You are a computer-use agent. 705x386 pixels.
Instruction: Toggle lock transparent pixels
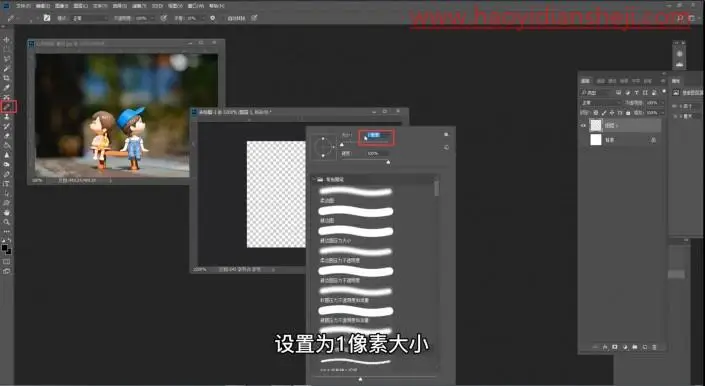596,113
